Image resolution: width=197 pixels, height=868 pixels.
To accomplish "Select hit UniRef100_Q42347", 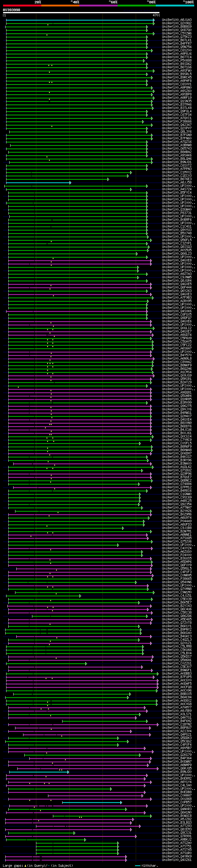I will [177, 125].
